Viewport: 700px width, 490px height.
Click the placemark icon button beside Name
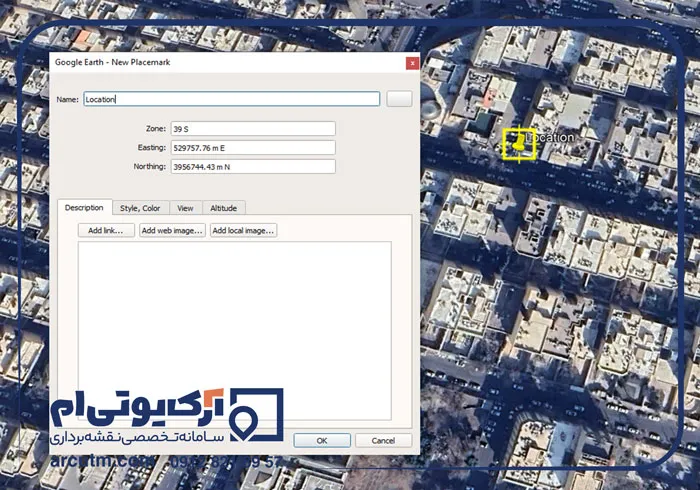tap(399, 99)
